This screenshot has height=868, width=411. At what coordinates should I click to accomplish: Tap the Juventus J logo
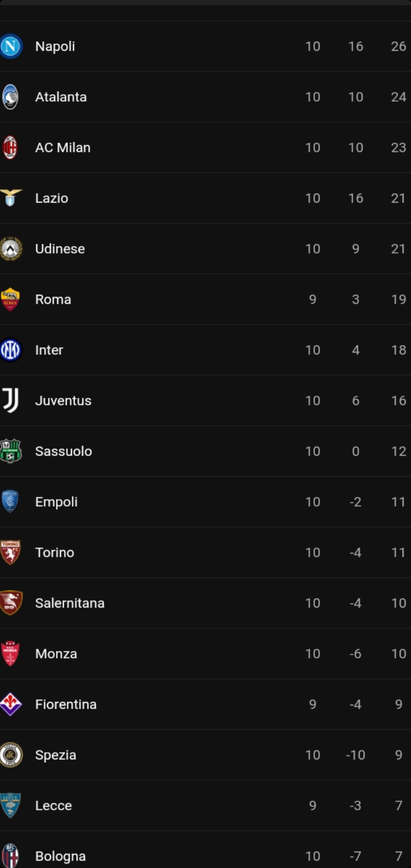click(x=11, y=400)
